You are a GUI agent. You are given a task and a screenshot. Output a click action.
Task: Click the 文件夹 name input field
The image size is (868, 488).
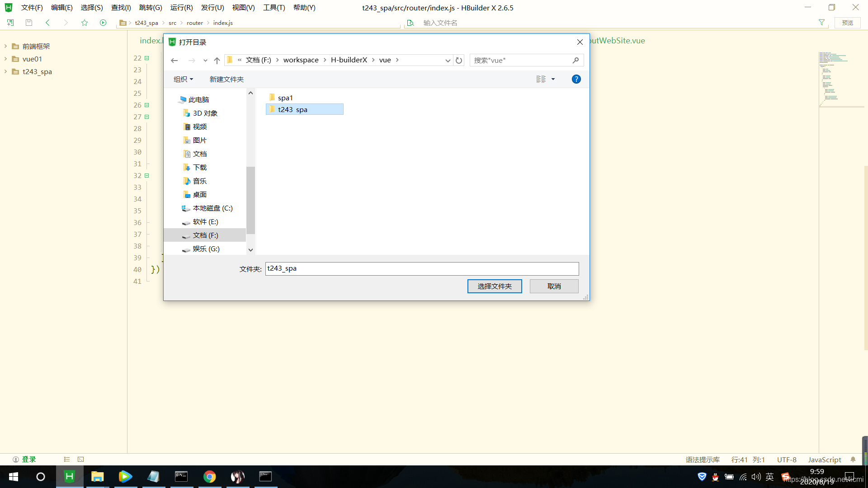(422, 268)
